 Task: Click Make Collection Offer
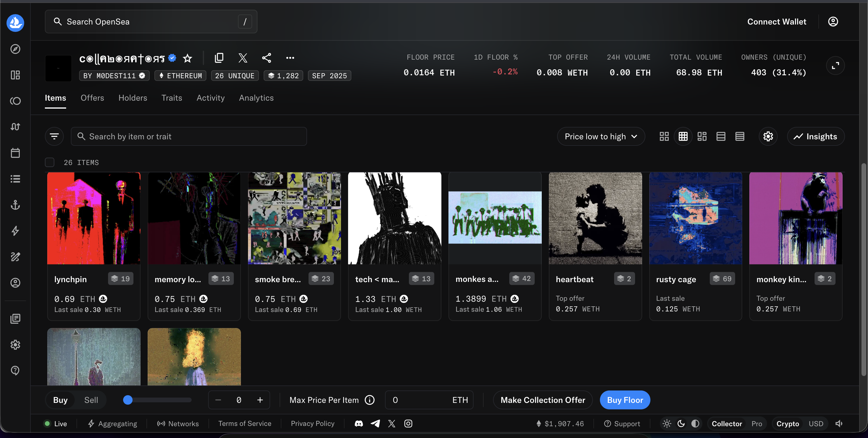(543, 400)
